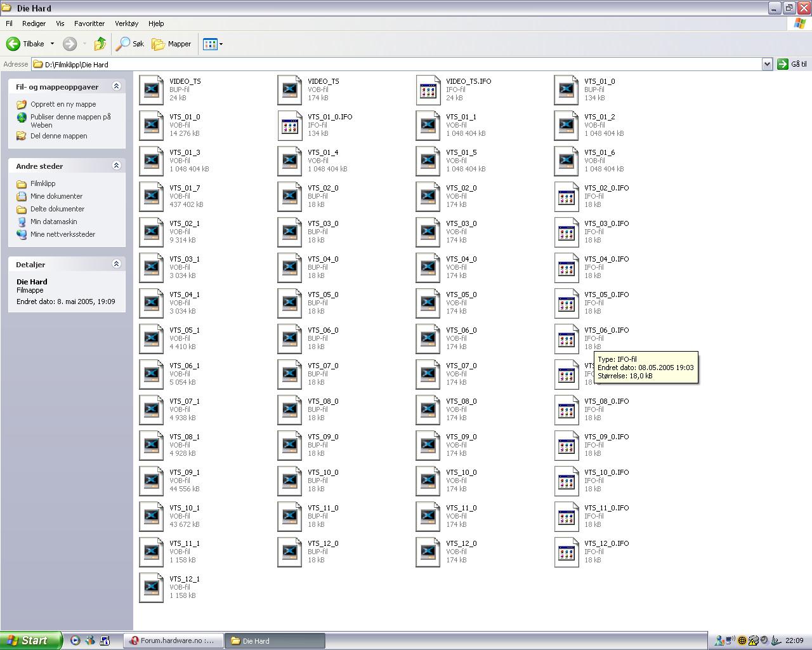
Task: Select VTS_01_7 VOB file icon
Action: (152, 196)
